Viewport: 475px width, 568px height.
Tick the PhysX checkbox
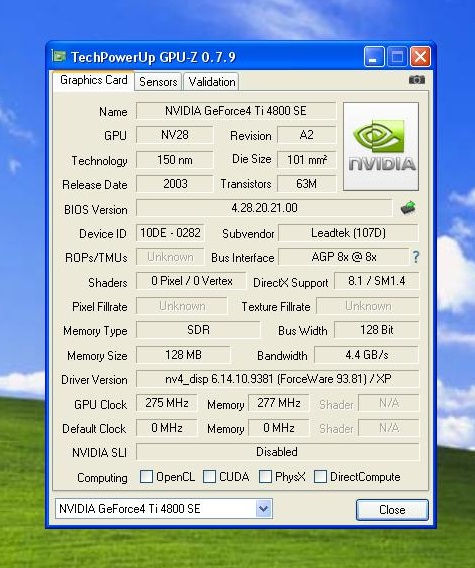(265, 476)
